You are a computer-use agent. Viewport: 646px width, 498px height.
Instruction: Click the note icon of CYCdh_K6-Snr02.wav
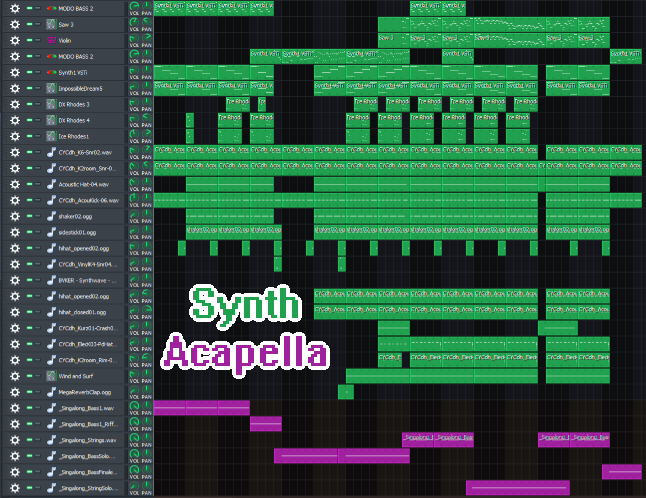[x=51, y=152]
